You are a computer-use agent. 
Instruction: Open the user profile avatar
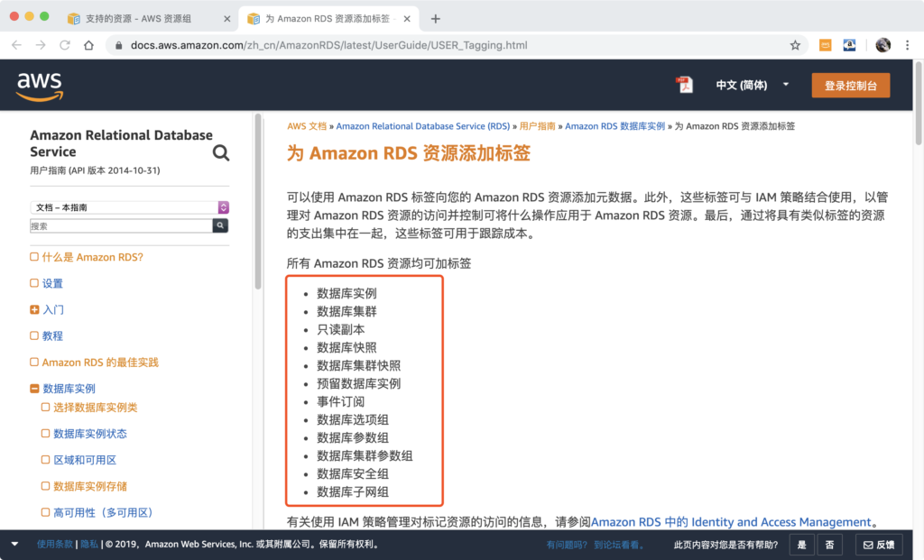coord(882,45)
